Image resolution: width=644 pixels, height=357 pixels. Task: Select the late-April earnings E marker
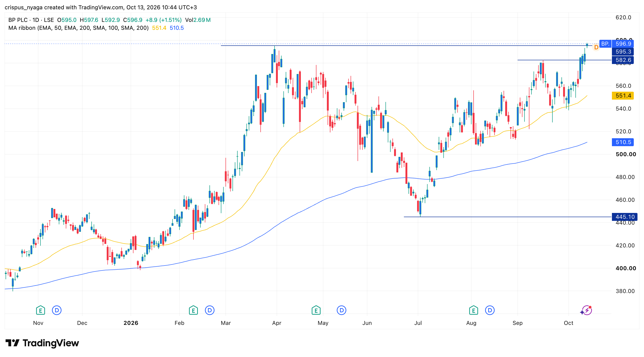(316, 310)
